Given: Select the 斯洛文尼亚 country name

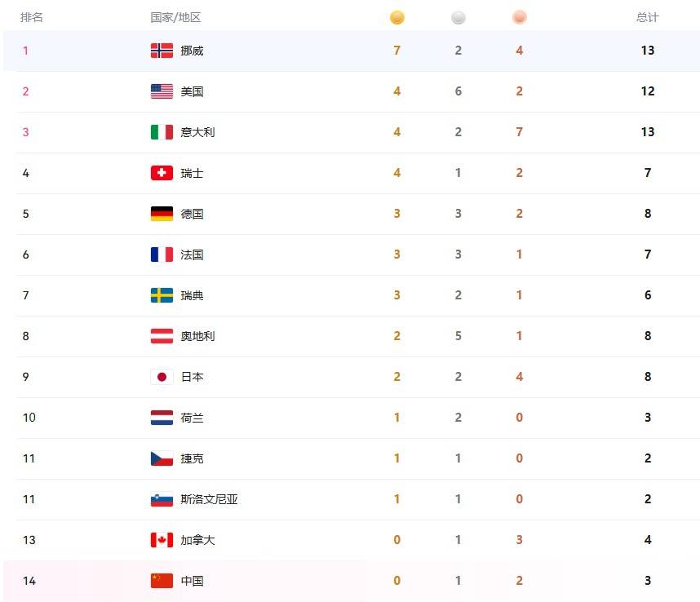Looking at the screenshot, I should tap(209, 499).
